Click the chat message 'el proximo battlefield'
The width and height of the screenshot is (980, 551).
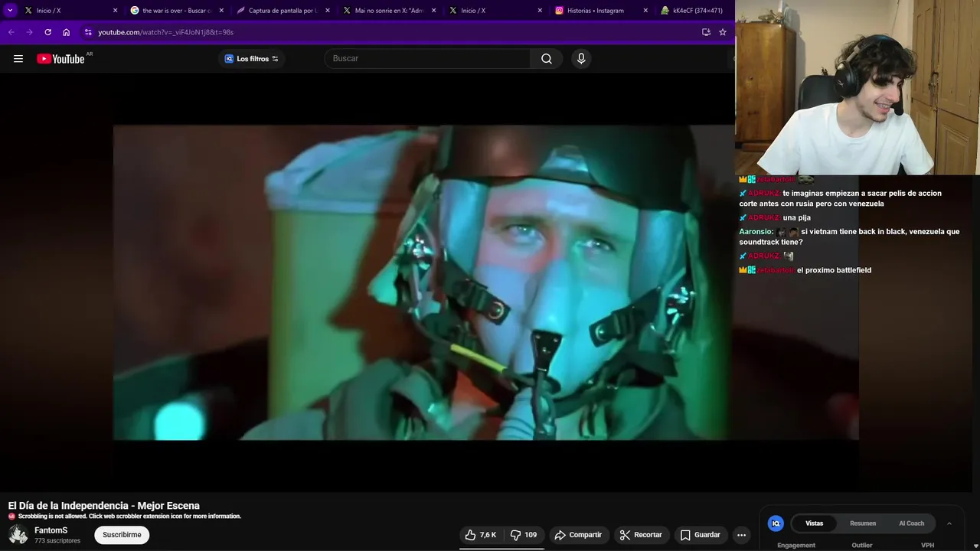(835, 270)
